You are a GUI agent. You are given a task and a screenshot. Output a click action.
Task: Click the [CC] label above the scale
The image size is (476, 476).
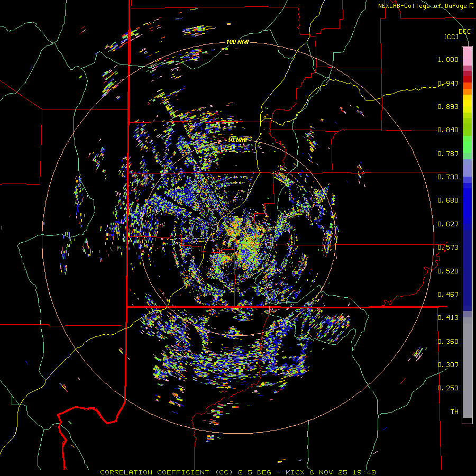[452, 36]
